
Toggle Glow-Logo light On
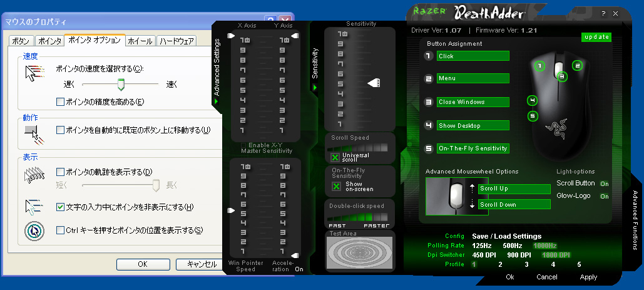pyautogui.click(x=604, y=196)
